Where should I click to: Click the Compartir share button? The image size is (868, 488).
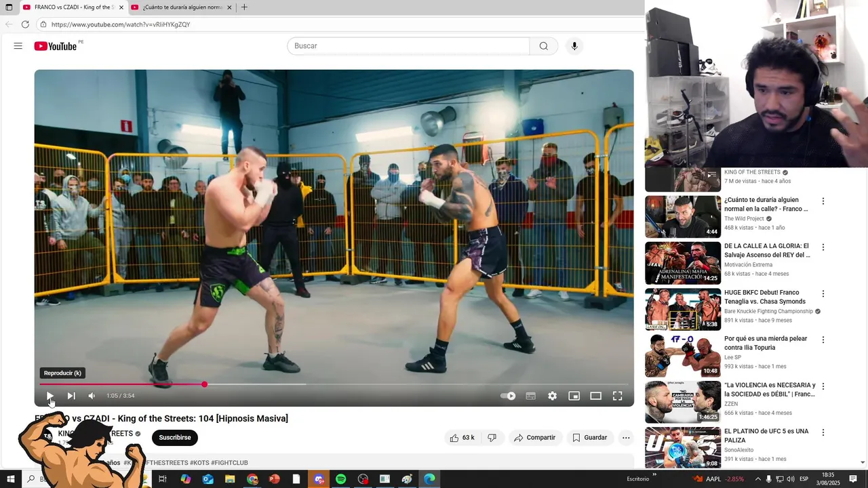tap(535, 438)
